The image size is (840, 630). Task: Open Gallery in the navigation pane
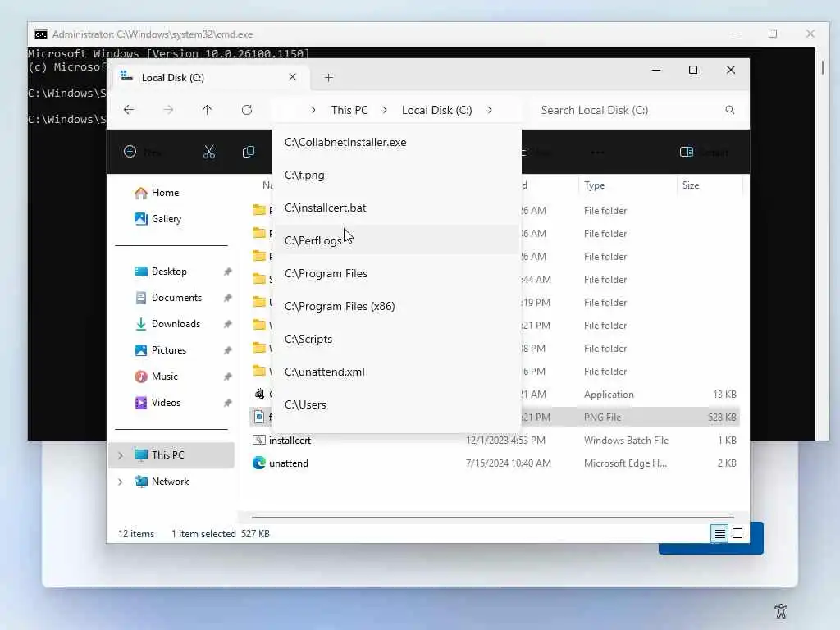click(x=166, y=219)
